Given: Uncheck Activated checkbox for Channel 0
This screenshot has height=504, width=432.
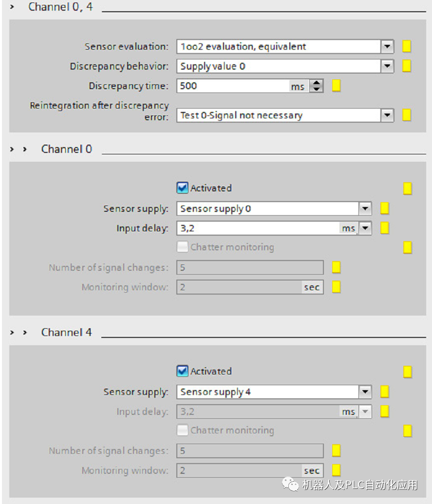Looking at the screenshot, I should coord(182,188).
